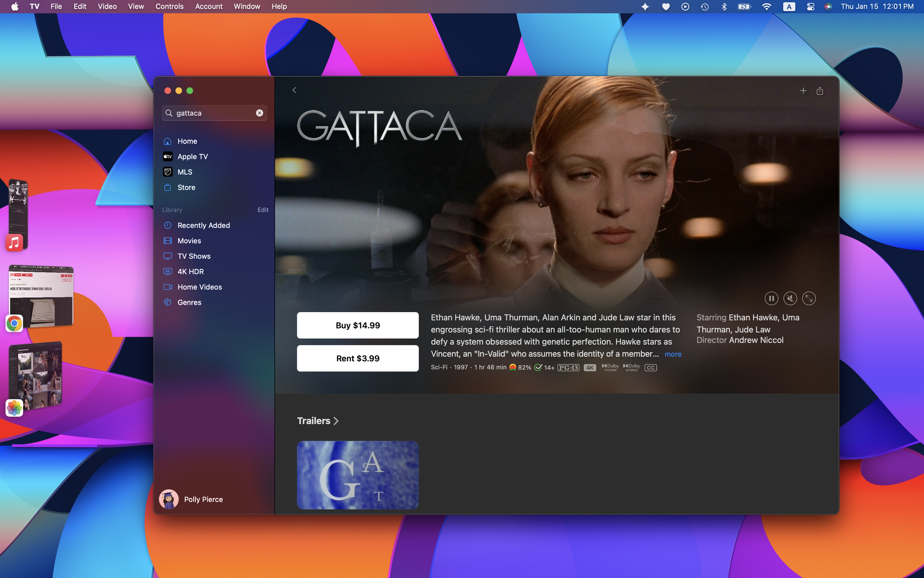Clear the gattaca search field

pyautogui.click(x=259, y=113)
